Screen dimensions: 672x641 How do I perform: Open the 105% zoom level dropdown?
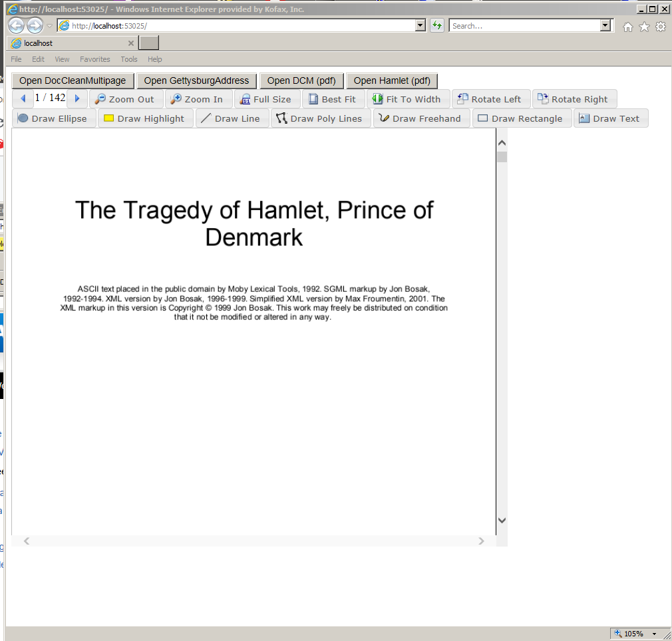[655, 634]
